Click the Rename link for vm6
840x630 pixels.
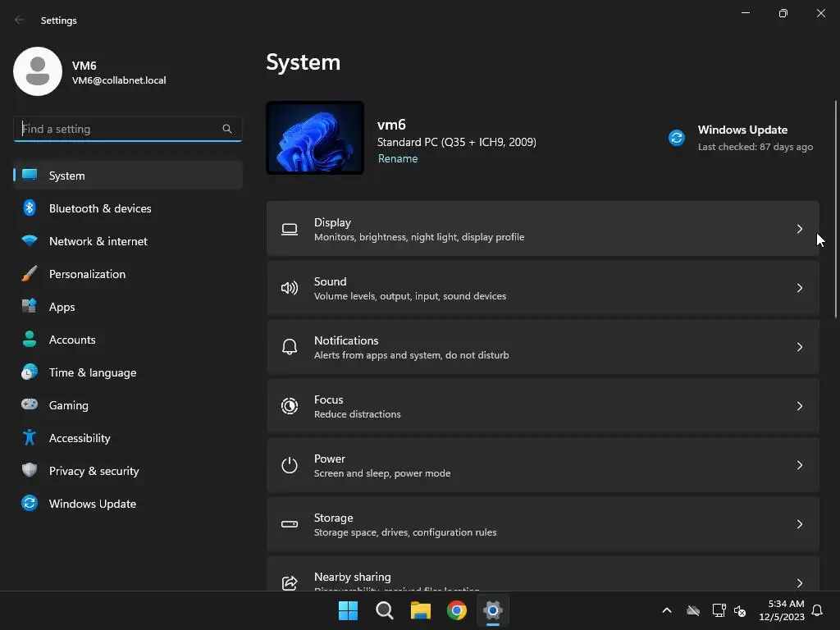pyautogui.click(x=398, y=158)
